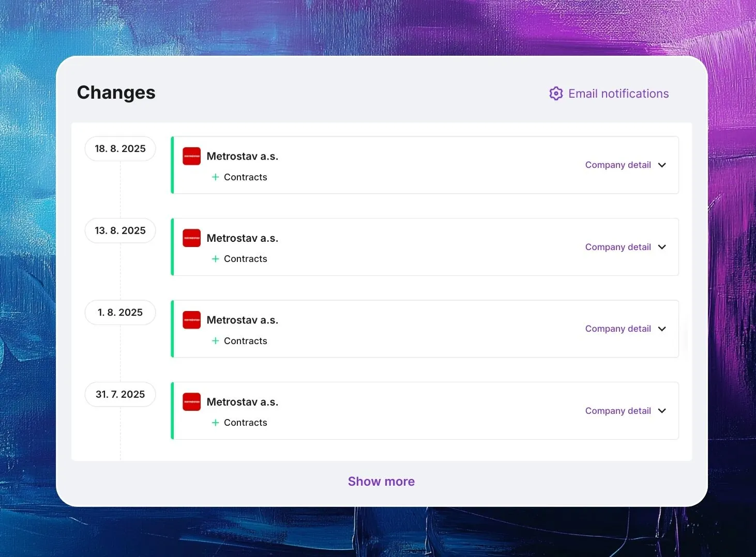Expand chevron on 1. 8. 2025 entry

pyautogui.click(x=662, y=329)
